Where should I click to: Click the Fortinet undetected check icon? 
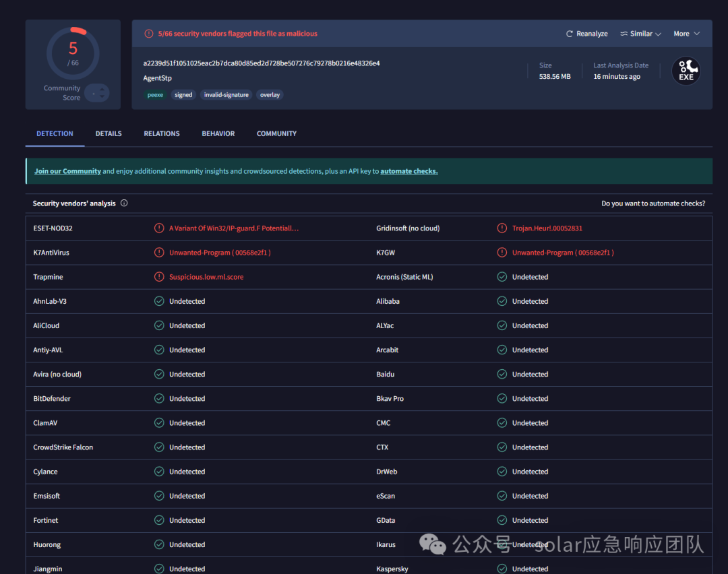coord(159,520)
